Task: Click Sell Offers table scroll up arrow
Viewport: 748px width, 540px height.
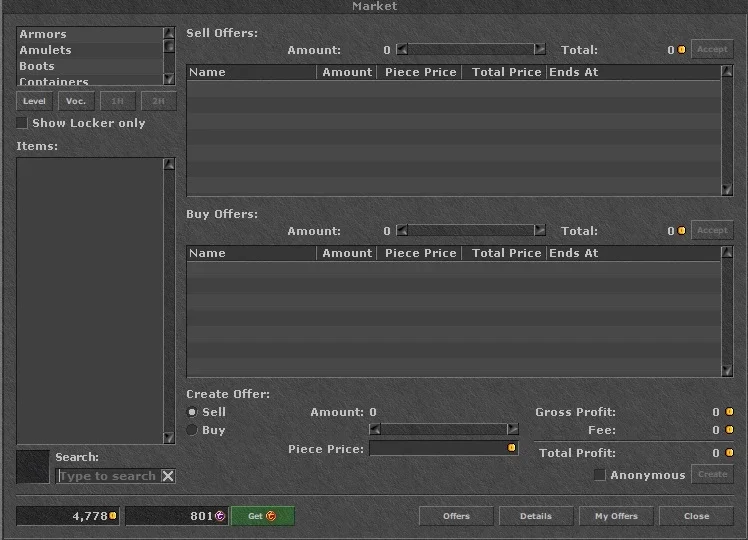Action: click(727, 72)
